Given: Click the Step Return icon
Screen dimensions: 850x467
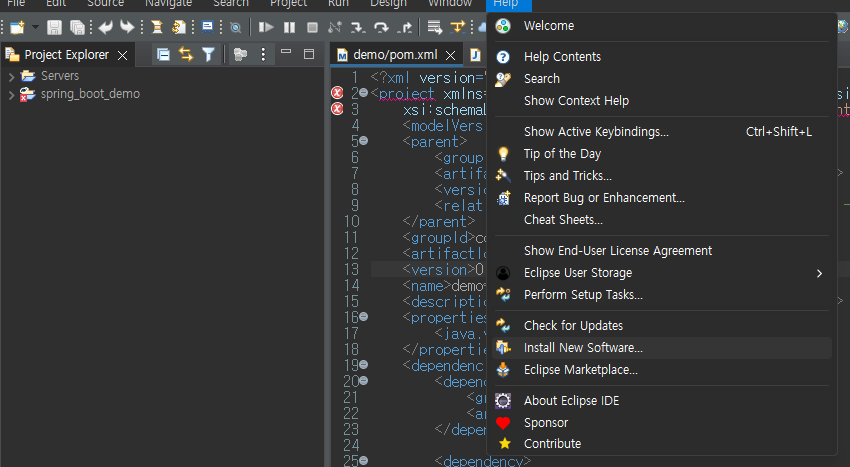Looking at the screenshot, I should pos(405,27).
